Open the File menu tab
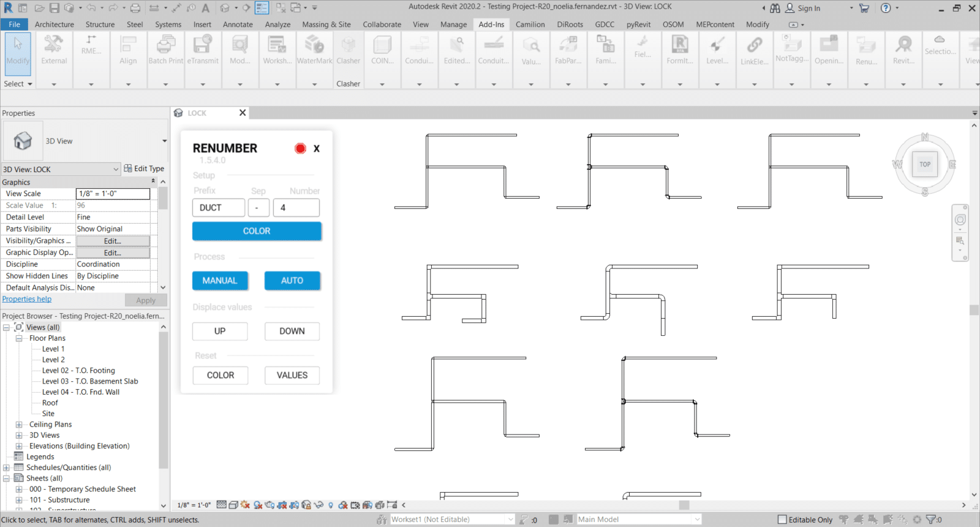 tap(14, 25)
